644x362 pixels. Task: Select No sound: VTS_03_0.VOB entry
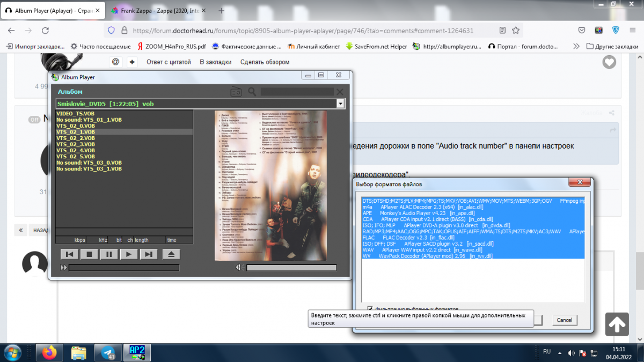89,162
